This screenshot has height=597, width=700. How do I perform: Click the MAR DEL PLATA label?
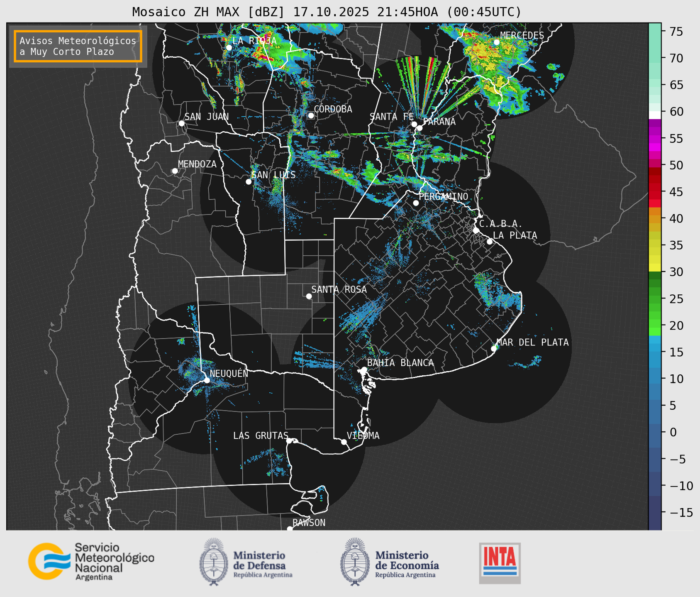tap(532, 342)
